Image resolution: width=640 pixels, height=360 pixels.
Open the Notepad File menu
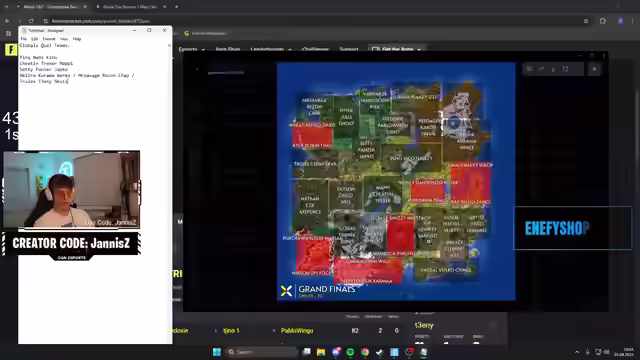pyautogui.click(x=24, y=39)
